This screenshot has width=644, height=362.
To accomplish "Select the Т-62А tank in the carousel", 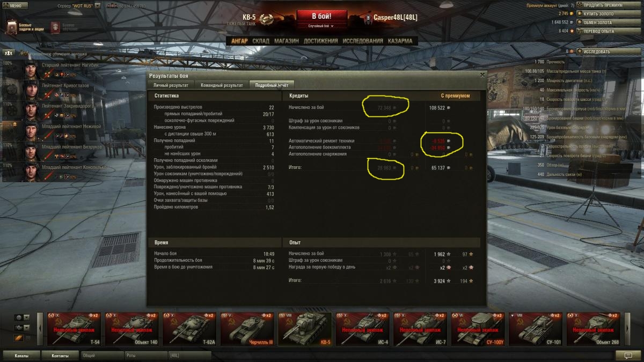I will pos(189,329).
